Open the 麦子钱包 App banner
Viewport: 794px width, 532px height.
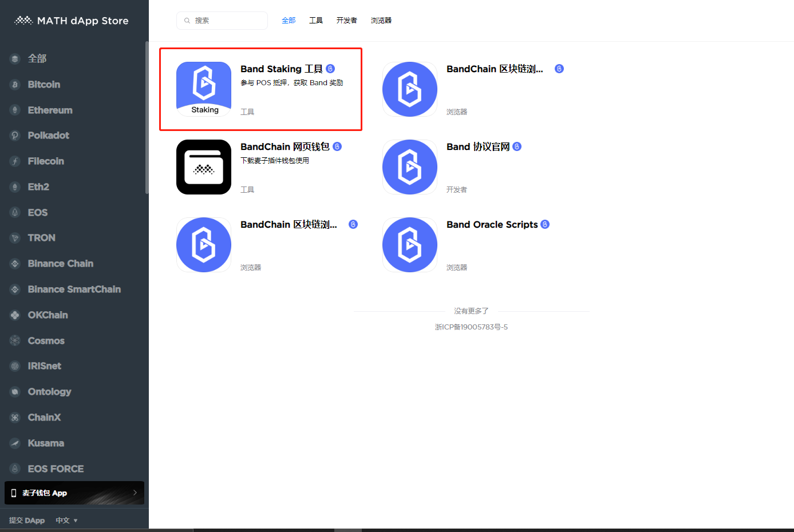coord(74,493)
